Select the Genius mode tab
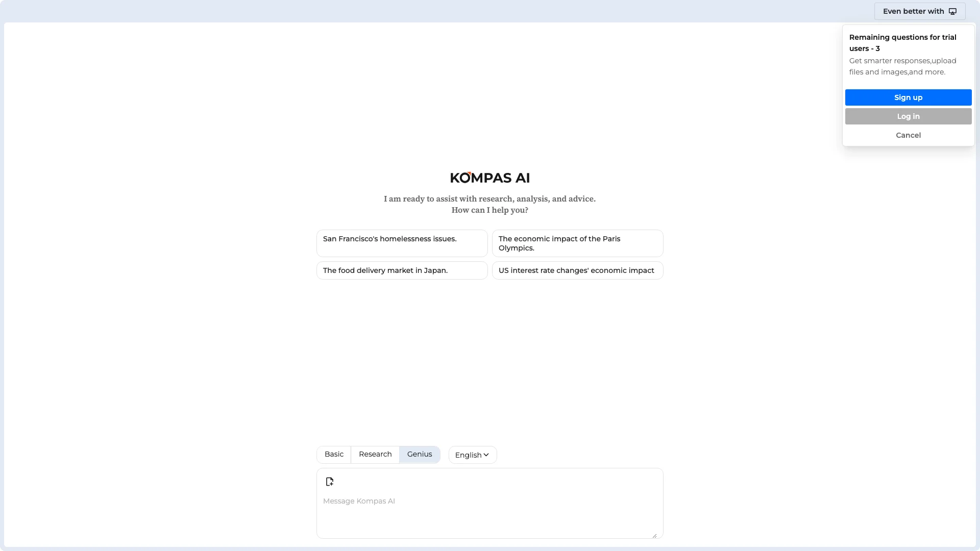The width and height of the screenshot is (980, 551). pos(420,454)
